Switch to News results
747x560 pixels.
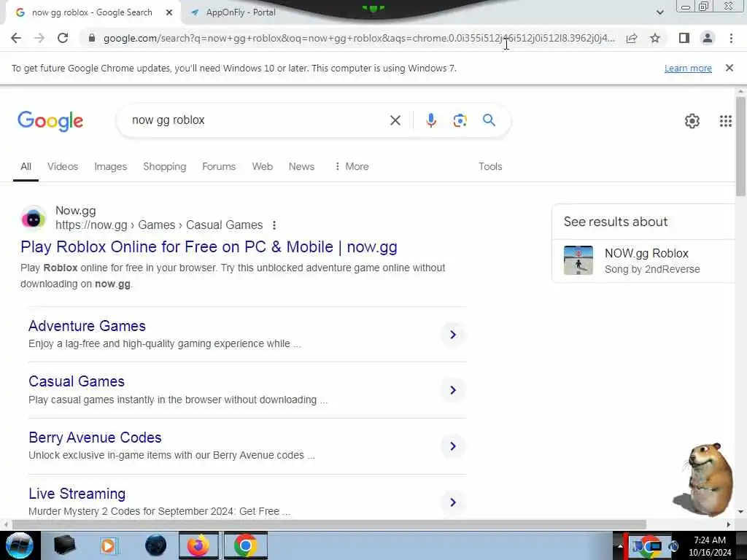[301, 167]
